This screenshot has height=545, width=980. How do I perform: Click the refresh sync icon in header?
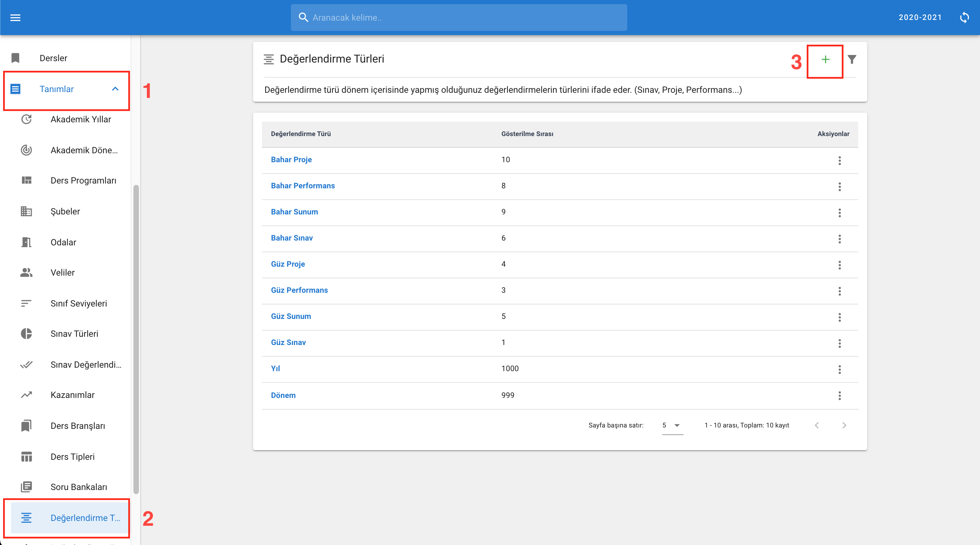coord(964,18)
